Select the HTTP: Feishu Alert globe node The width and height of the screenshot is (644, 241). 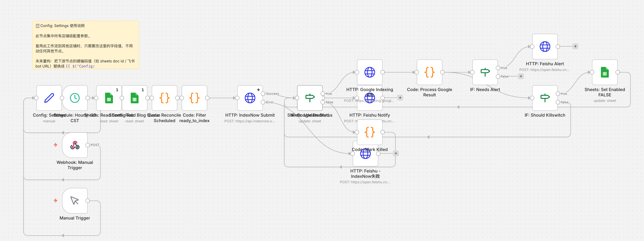(x=545, y=47)
